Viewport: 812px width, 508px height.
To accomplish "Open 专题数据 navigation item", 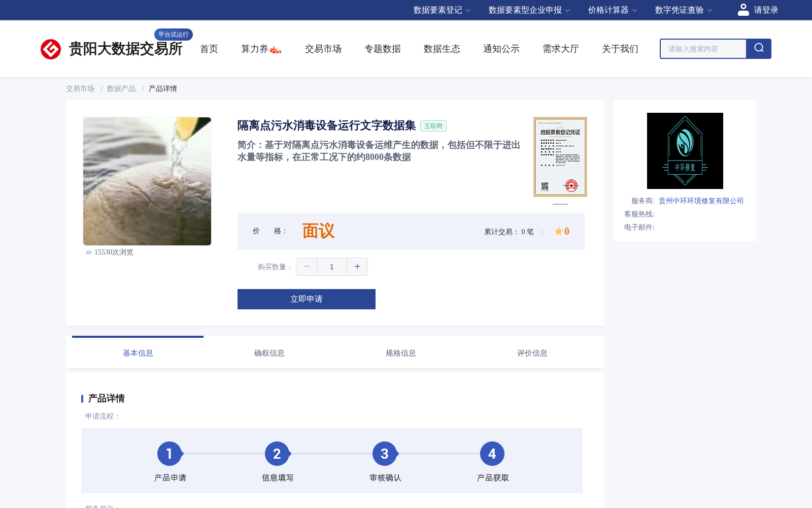I will (x=383, y=49).
